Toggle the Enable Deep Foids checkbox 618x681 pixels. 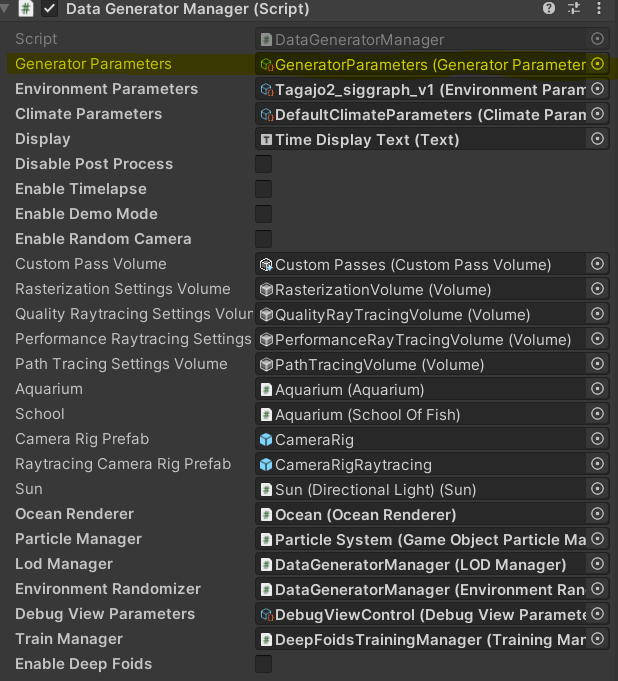[264, 664]
